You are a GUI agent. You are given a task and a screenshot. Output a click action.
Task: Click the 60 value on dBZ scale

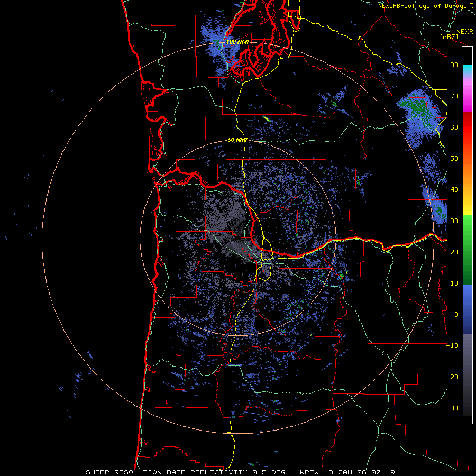(x=454, y=127)
